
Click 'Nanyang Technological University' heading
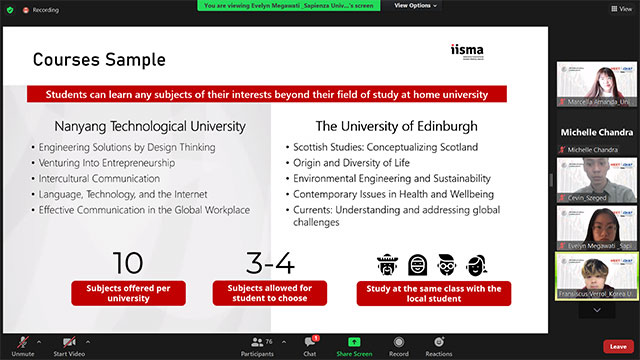click(150, 126)
